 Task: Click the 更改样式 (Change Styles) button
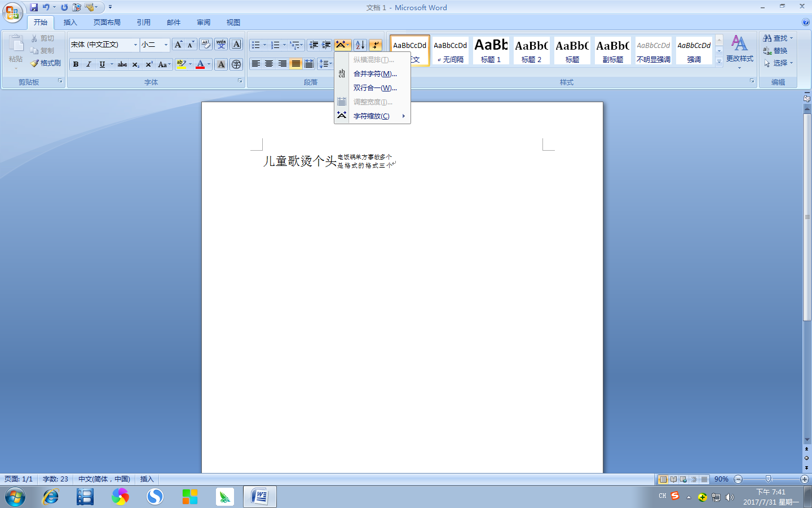[x=739, y=51]
